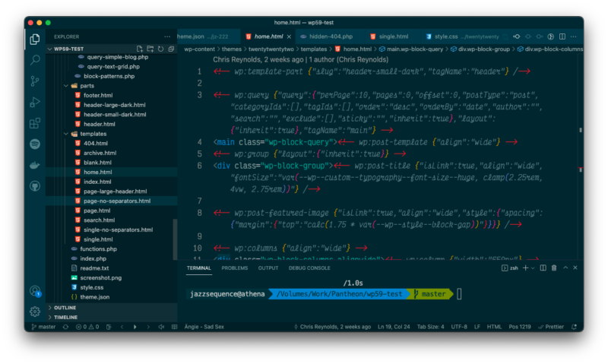Open the Search view in activity bar
The image size is (608, 364).
click(x=35, y=59)
